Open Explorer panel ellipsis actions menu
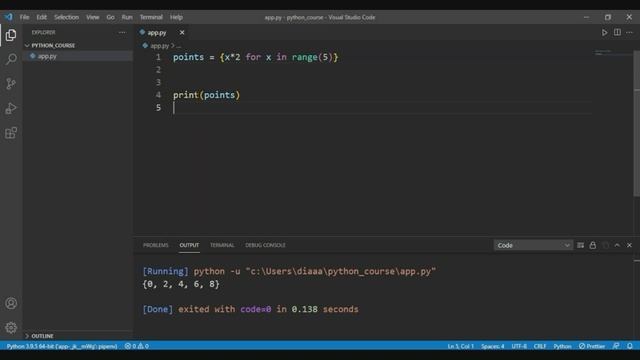The width and height of the screenshot is (640, 360). (122, 32)
